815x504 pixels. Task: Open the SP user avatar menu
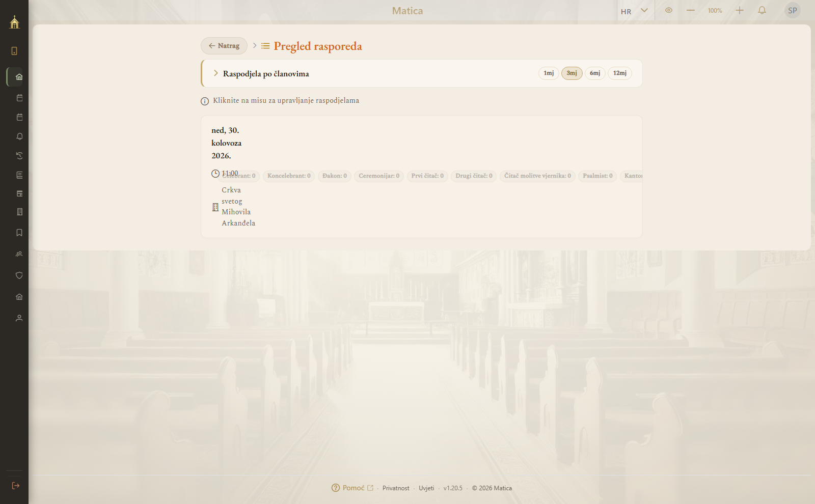pyautogui.click(x=793, y=10)
